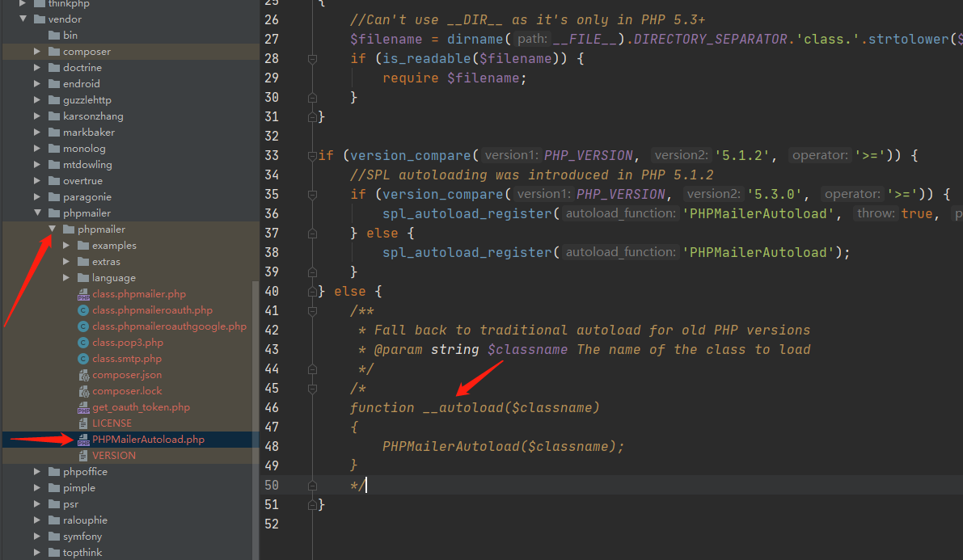Toggle fold marker at line 40
This screenshot has width=963, height=560.
312,292
